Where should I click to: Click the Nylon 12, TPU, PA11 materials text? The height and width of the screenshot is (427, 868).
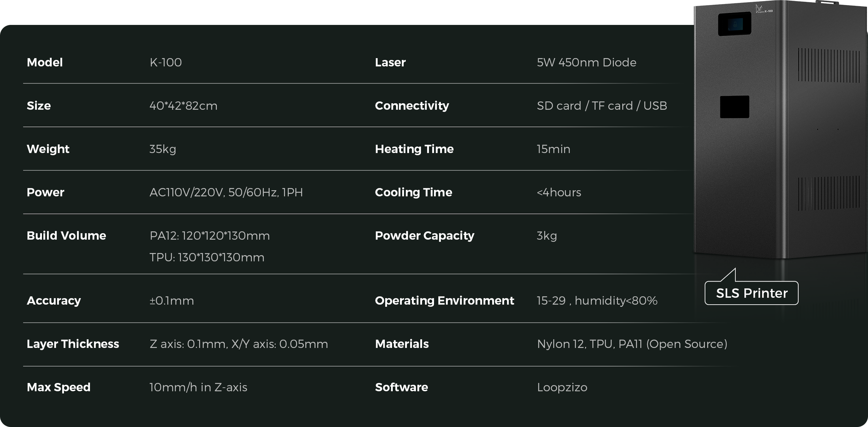(x=632, y=344)
